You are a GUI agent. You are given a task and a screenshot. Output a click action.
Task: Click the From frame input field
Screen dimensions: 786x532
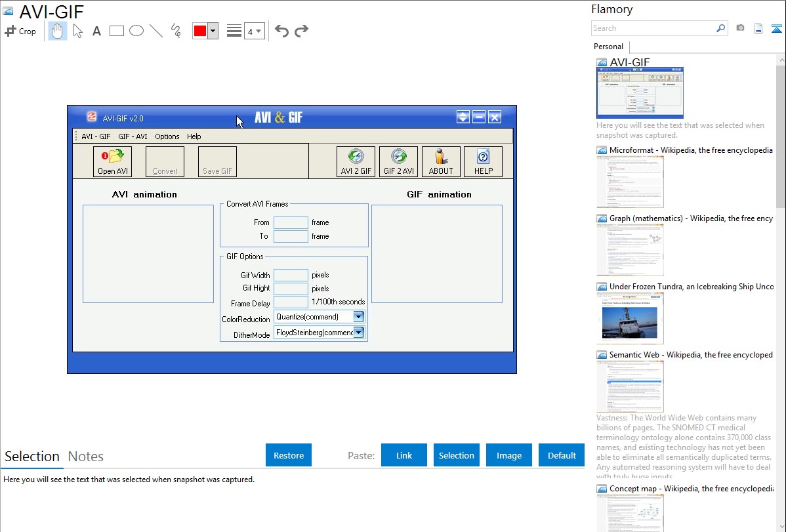coord(291,222)
